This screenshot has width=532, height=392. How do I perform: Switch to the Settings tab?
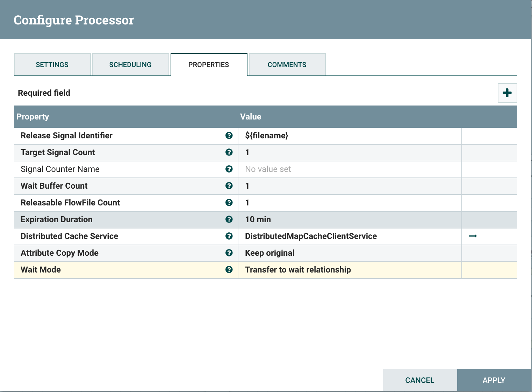coord(52,65)
